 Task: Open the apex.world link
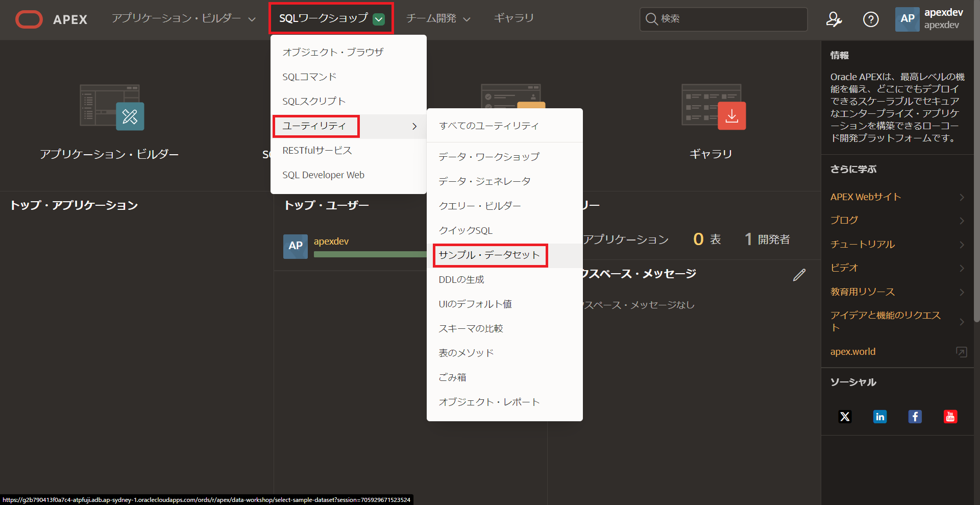click(853, 352)
